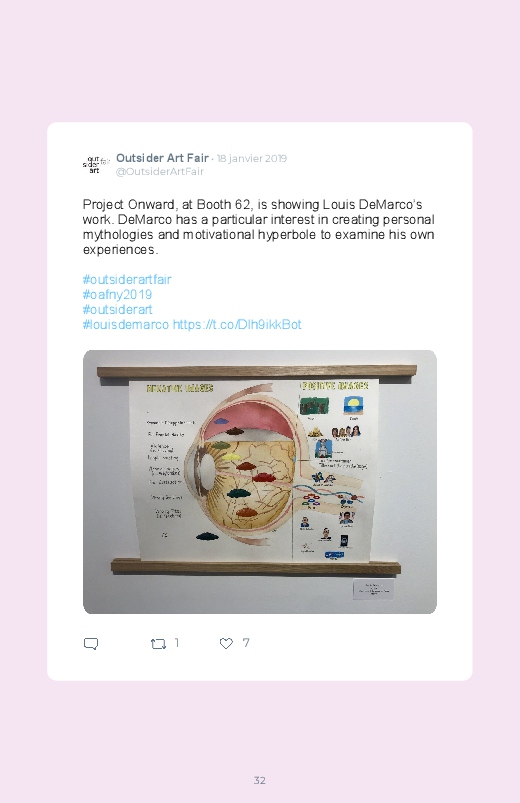
Task: Visit the https://t.co/DIh9ikkBot link
Action: 237,325
